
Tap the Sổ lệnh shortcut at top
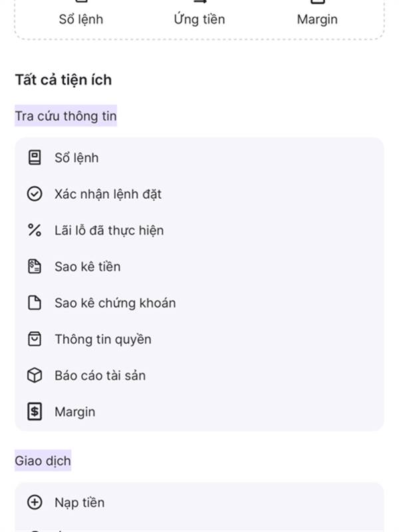click(x=81, y=19)
